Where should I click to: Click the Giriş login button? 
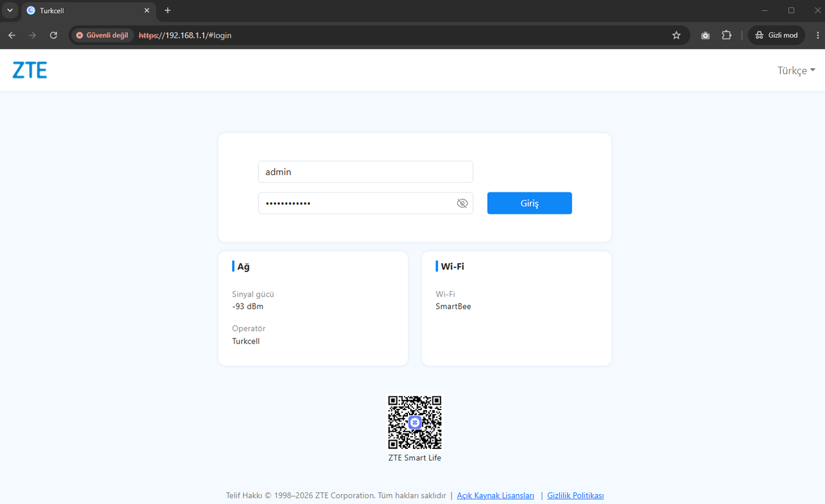tap(529, 203)
